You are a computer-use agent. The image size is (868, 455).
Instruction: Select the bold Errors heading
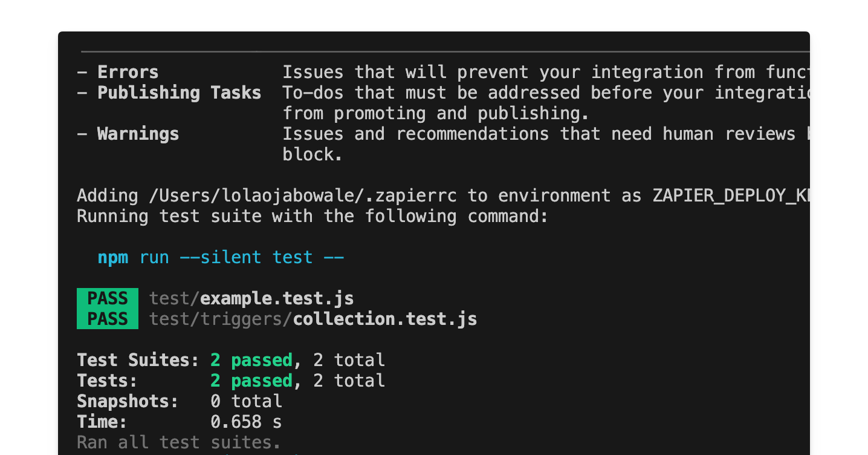[x=128, y=72]
